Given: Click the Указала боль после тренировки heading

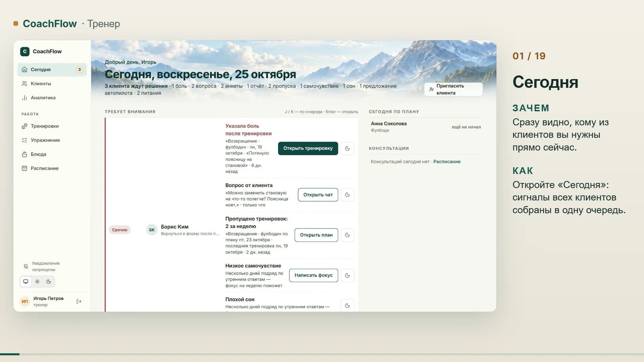Looking at the screenshot, I should [x=249, y=130].
